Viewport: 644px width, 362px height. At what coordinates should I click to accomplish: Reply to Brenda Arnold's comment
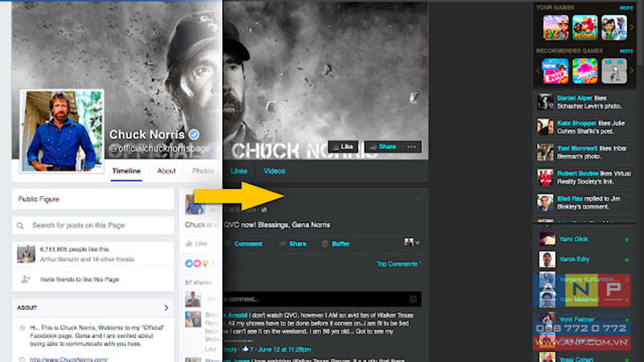tap(229, 349)
